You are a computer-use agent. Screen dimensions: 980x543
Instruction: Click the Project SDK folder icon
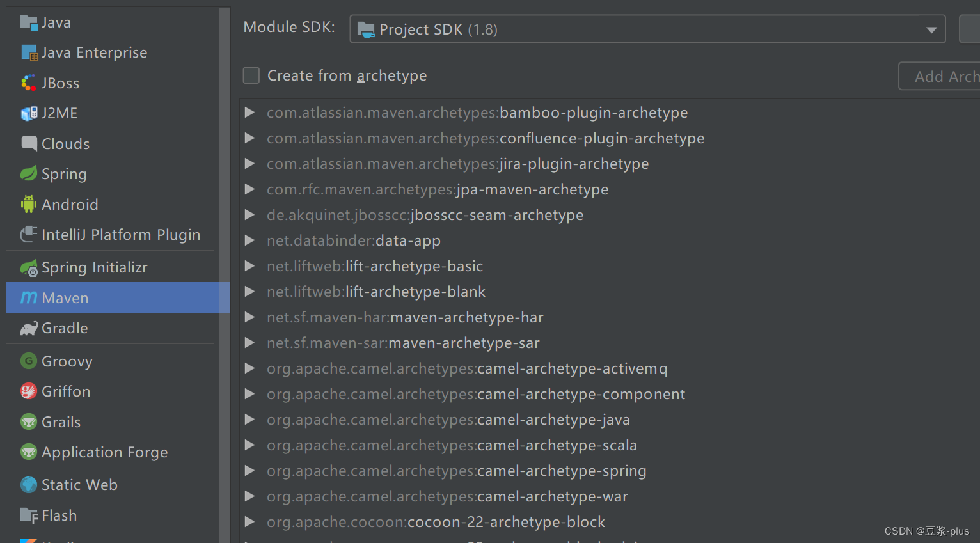tap(366, 29)
